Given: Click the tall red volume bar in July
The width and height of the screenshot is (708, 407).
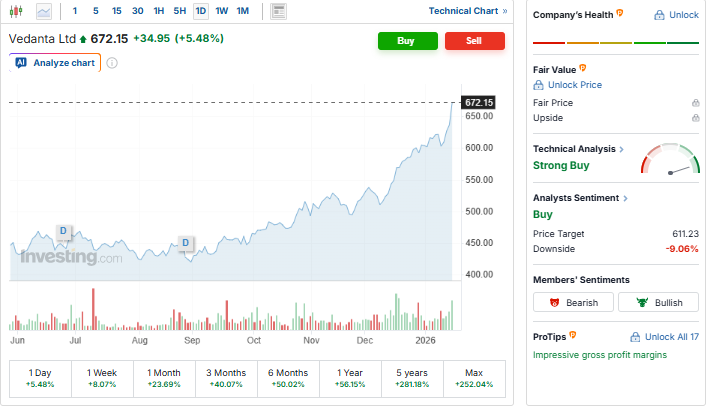Looking at the screenshot, I should point(93,309).
